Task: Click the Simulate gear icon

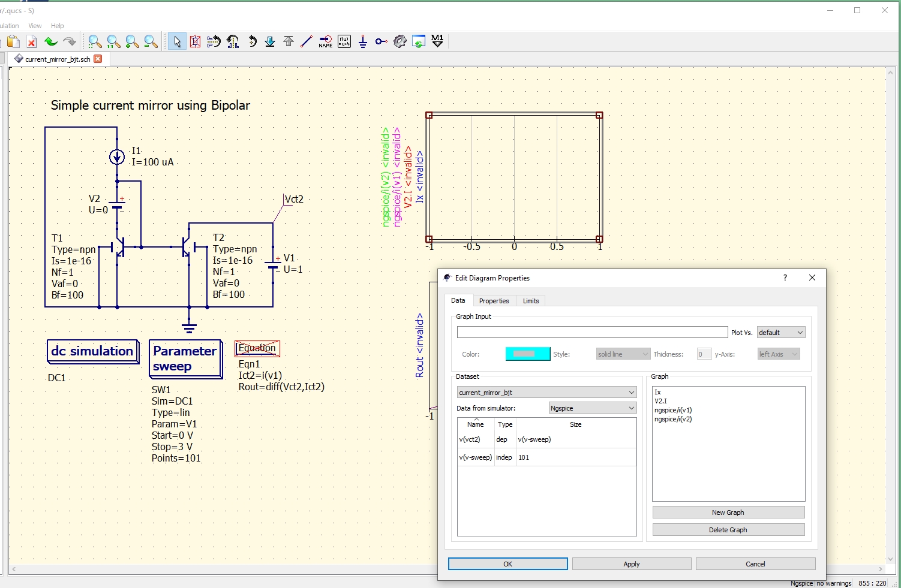Action: (x=400, y=41)
